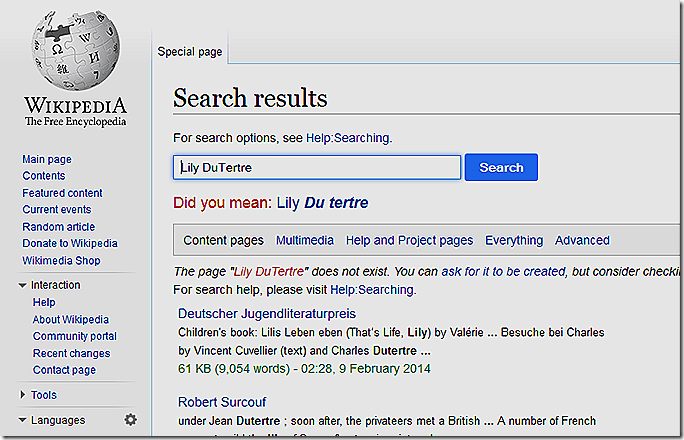Click the Interaction section heading
Screen dimensions: 684x440
(55, 285)
